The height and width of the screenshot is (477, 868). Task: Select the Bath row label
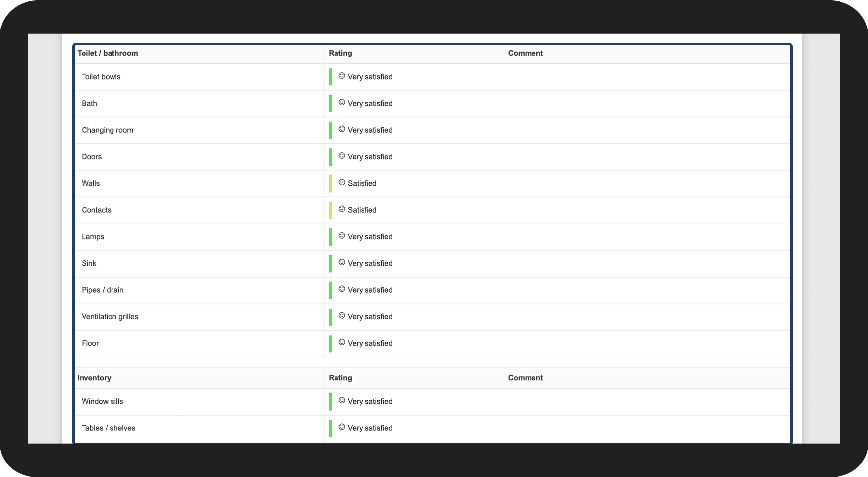point(89,103)
